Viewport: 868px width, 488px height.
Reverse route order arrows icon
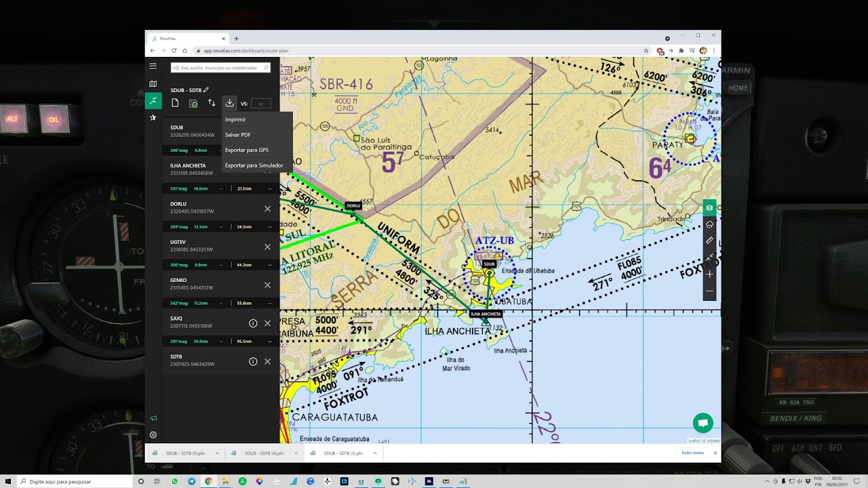(212, 103)
